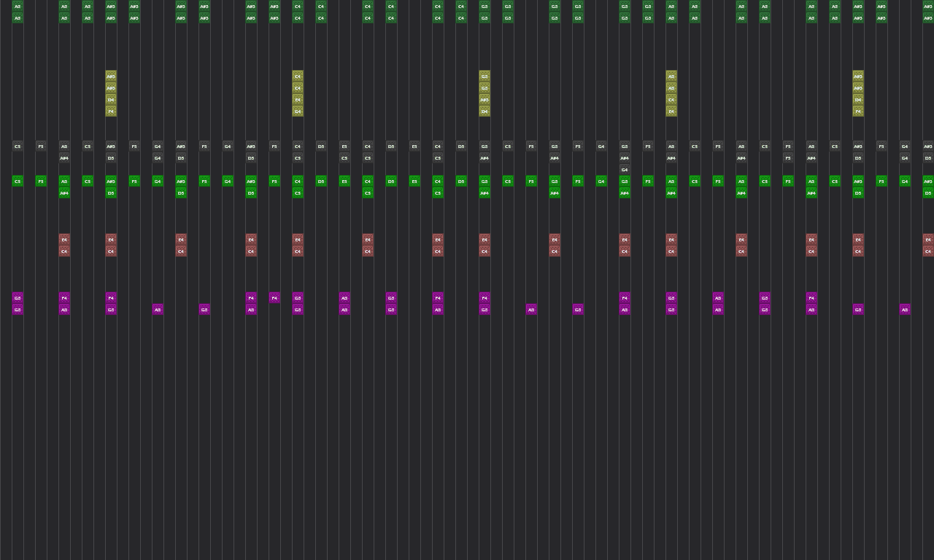Click the leftmost gray C5 note
This screenshot has width=934, height=560.
18,146
